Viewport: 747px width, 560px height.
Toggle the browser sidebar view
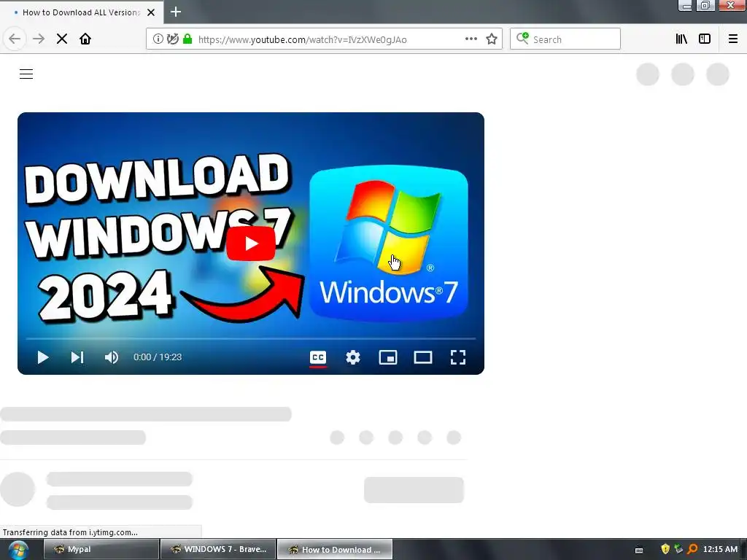(705, 39)
